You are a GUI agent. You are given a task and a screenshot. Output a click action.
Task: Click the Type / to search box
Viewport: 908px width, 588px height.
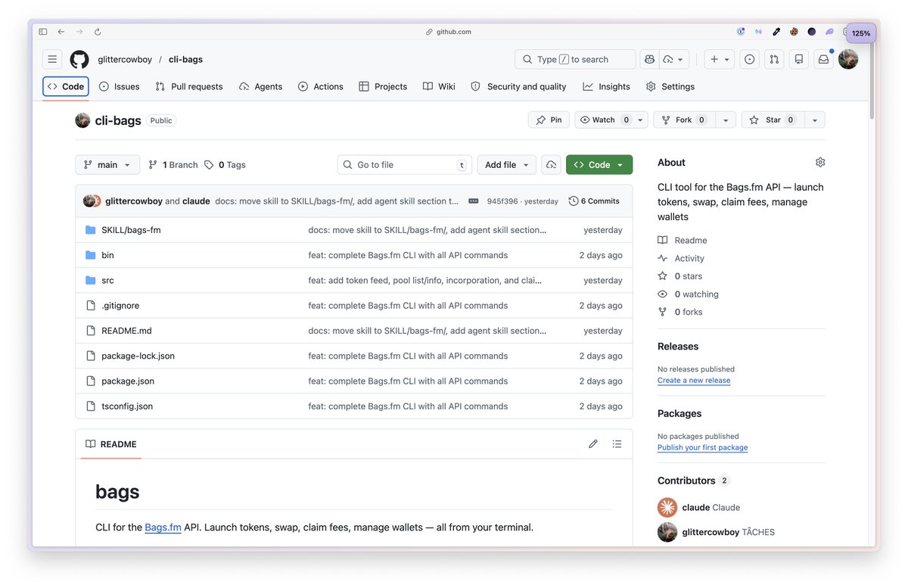coord(575,59)
